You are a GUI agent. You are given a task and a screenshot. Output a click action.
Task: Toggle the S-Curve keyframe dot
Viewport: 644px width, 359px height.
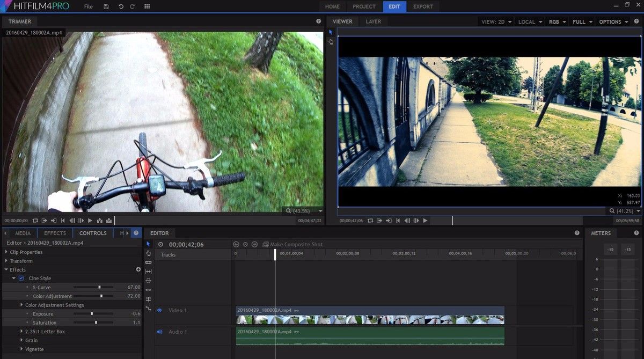27,288
